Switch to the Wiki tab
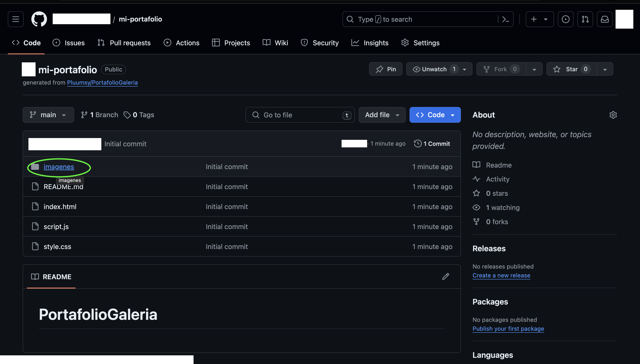This screenshot has width=640, height=364. tap(275, 43)
